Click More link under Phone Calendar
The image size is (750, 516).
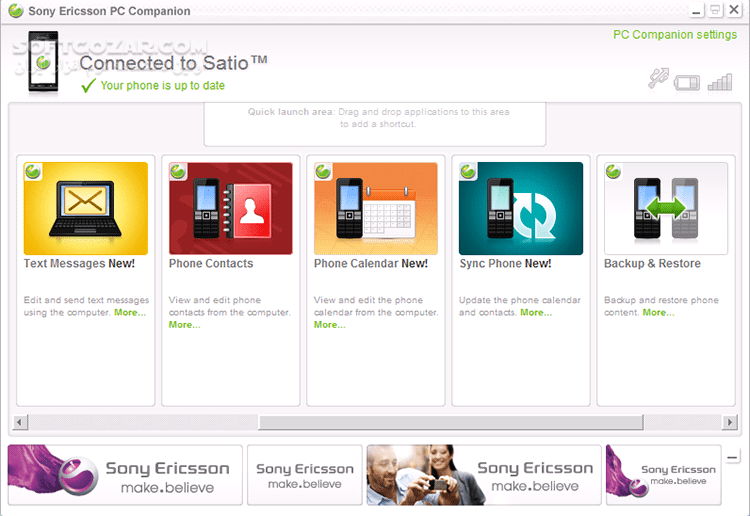pos(329,325)
